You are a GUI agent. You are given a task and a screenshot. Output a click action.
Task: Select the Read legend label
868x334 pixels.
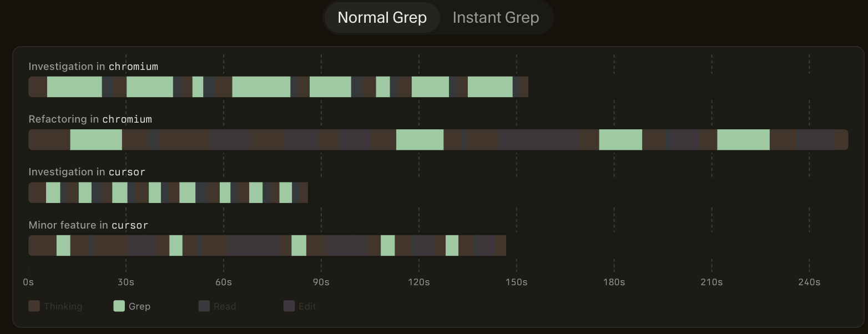click(225, 306)
